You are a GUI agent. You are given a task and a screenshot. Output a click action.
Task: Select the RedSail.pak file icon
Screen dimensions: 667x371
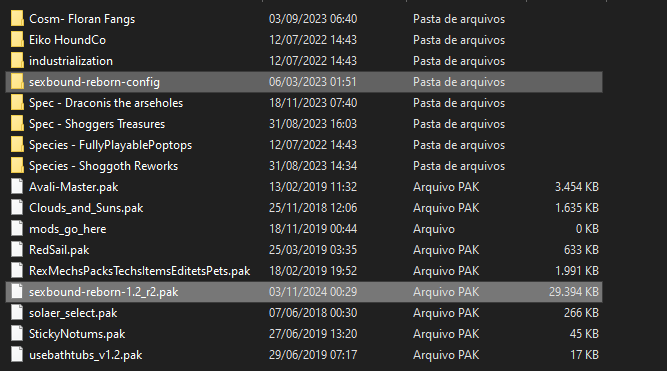point(17,250)
